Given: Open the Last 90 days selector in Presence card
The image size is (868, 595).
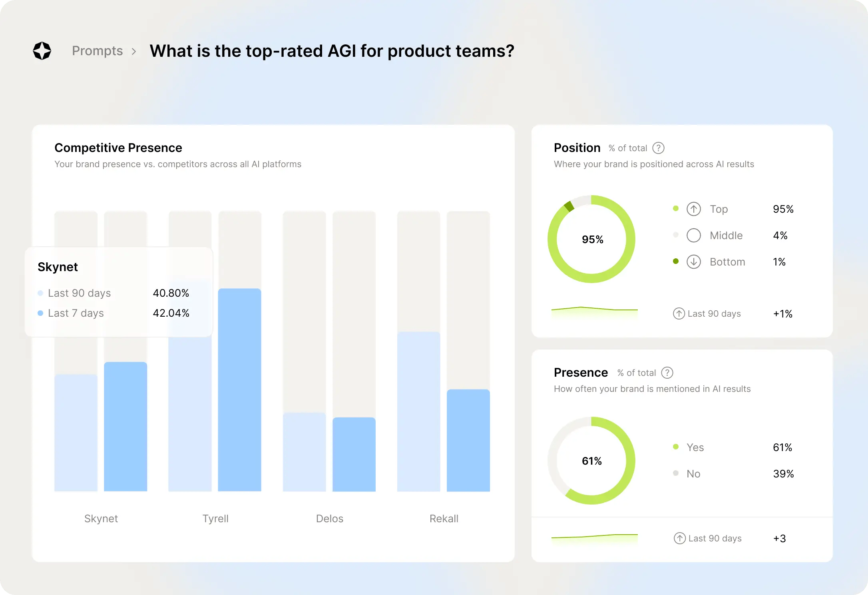Looking at the screenshot, I should [x=714, y=538].
